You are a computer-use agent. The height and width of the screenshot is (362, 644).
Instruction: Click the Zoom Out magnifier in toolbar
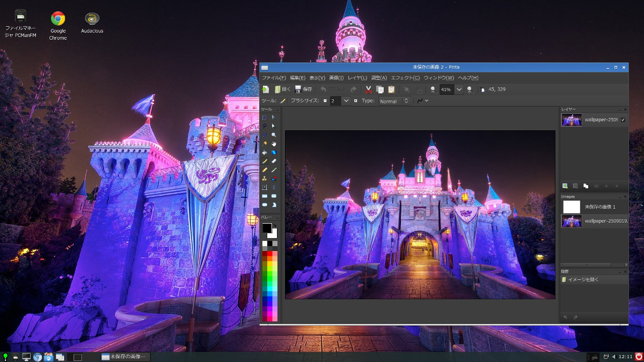[433, 90]
